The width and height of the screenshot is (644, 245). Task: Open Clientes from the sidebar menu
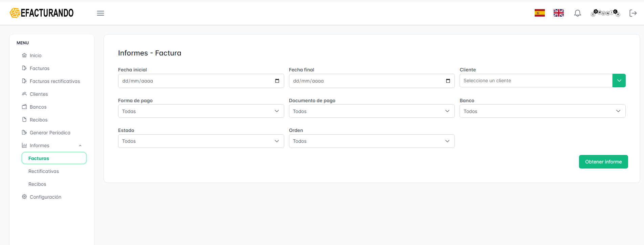point(39,94)
